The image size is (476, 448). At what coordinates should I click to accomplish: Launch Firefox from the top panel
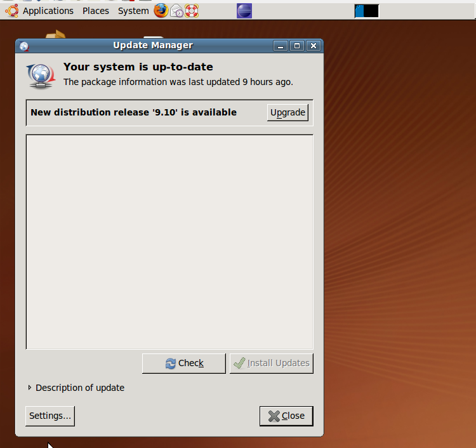coord(161,11)
